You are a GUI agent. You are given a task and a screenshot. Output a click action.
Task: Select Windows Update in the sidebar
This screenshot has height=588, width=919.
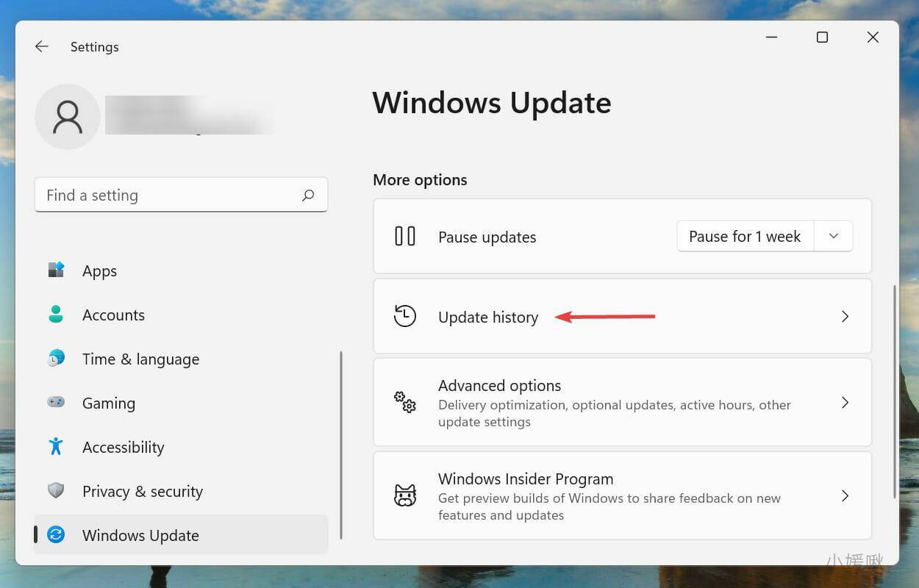click(x=140, y=535)
